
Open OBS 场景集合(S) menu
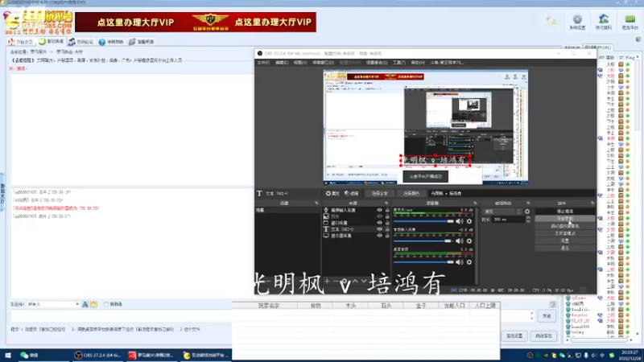(x=376, y=63)
